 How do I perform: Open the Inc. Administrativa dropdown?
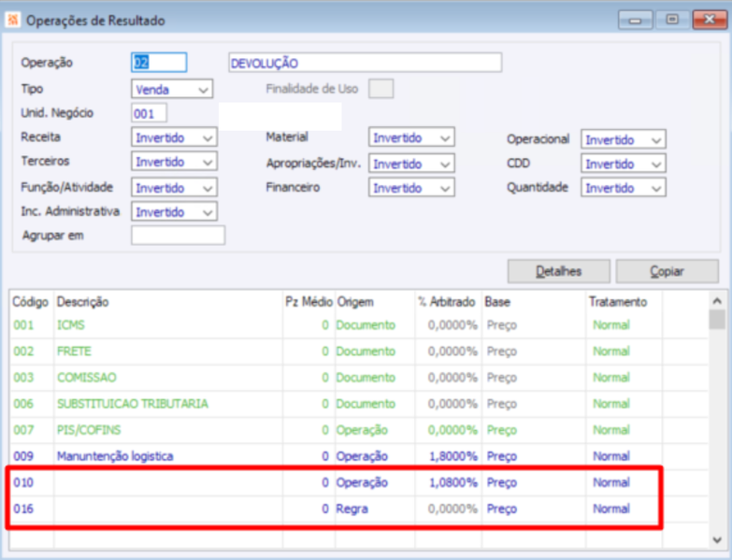click(174, 212)
